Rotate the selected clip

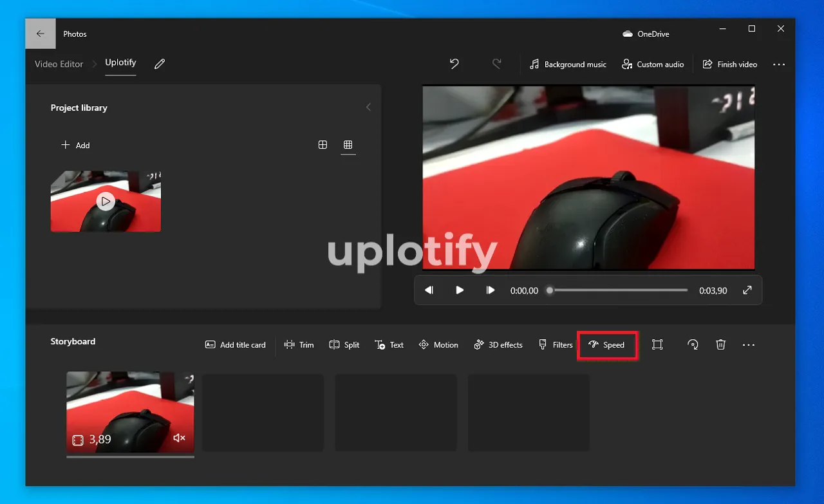tap(693, 345)
